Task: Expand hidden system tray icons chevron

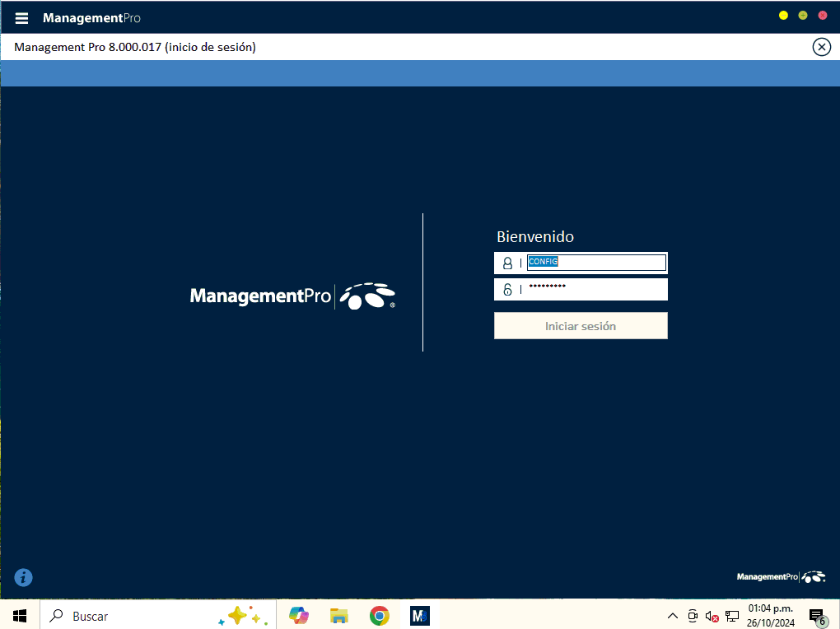Action: 673,616
